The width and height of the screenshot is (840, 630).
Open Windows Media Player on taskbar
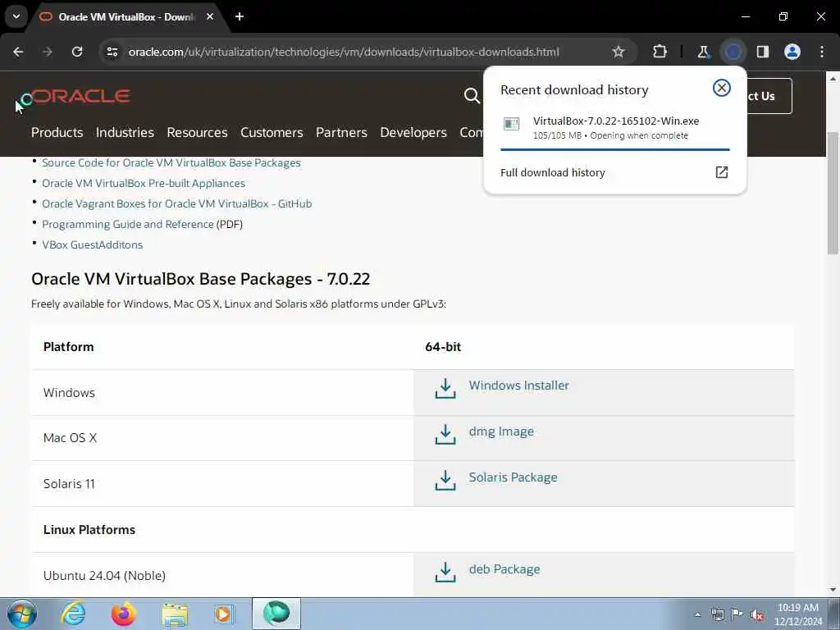point(224,614)
